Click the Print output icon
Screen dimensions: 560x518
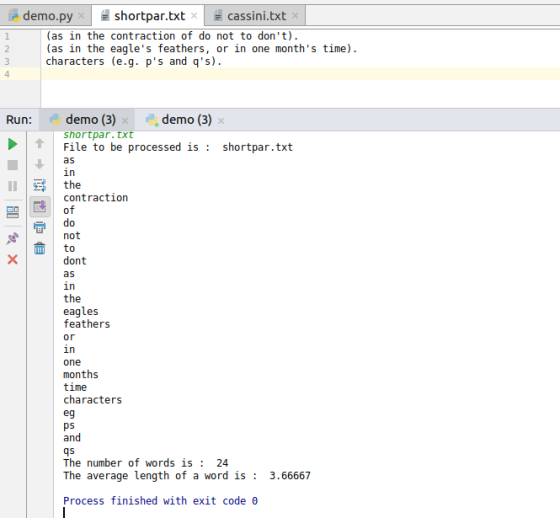tap(40, 228)
